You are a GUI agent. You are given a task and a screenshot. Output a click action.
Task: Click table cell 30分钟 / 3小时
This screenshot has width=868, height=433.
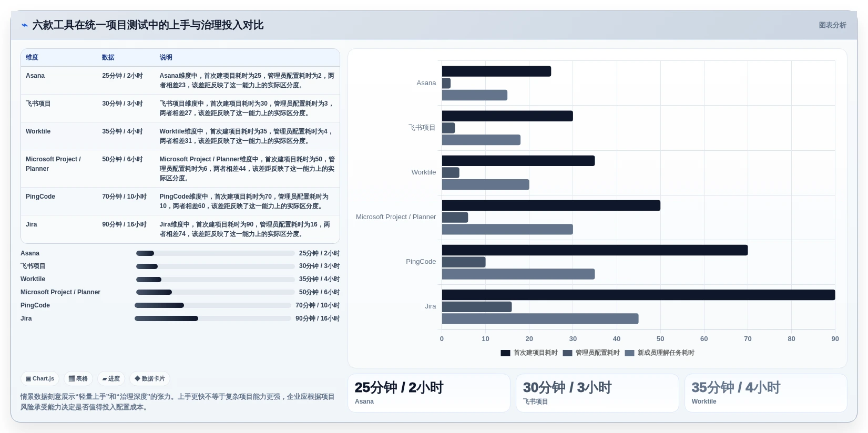tap(122, 104)
